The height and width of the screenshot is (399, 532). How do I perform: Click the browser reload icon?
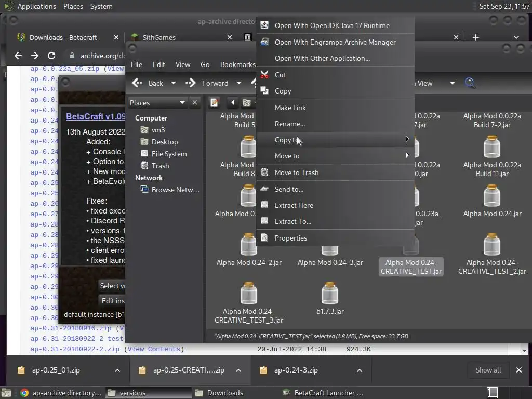(51, 56)
